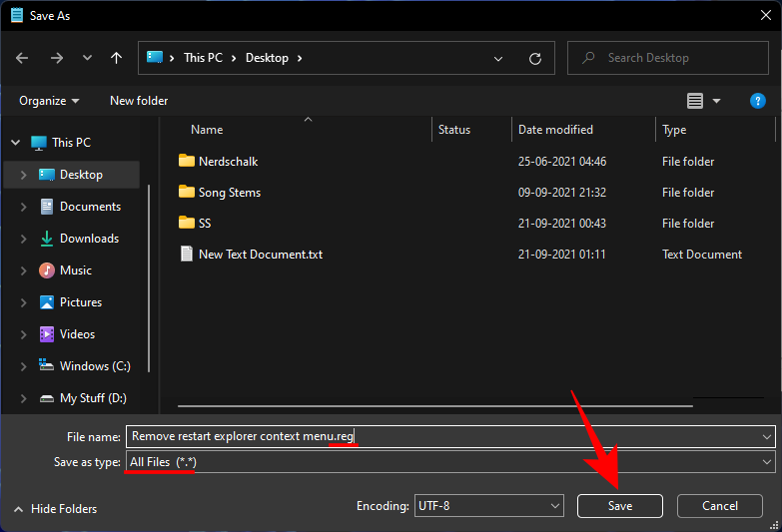The width and height of the screenshot is (782, 532).
Task: Click the Cancel button
Action: [719, 506]
